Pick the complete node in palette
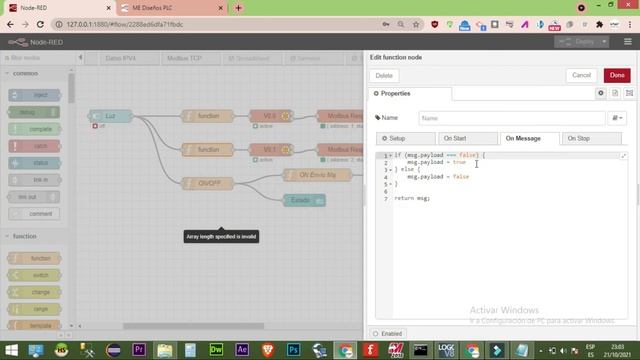This screenshot has width=640, height=360. click(34, 129)
